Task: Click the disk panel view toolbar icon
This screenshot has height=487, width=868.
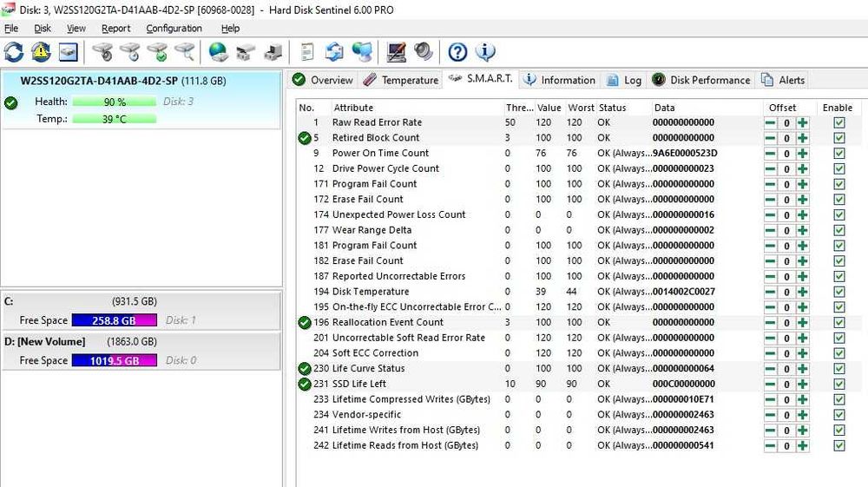Action: tap(68, 52)
